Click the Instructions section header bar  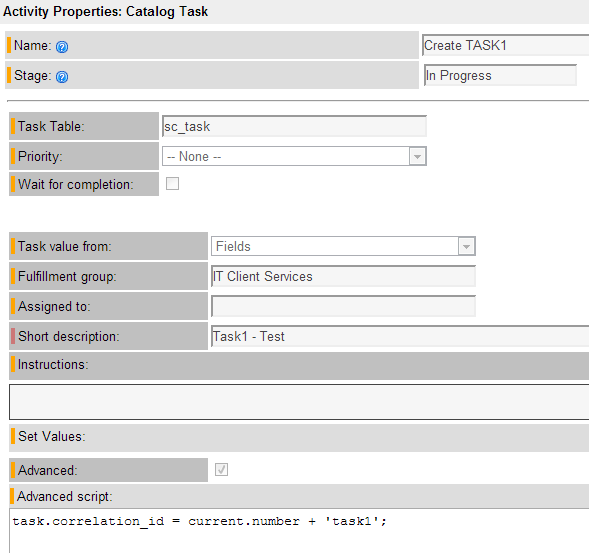coord(299,366)
